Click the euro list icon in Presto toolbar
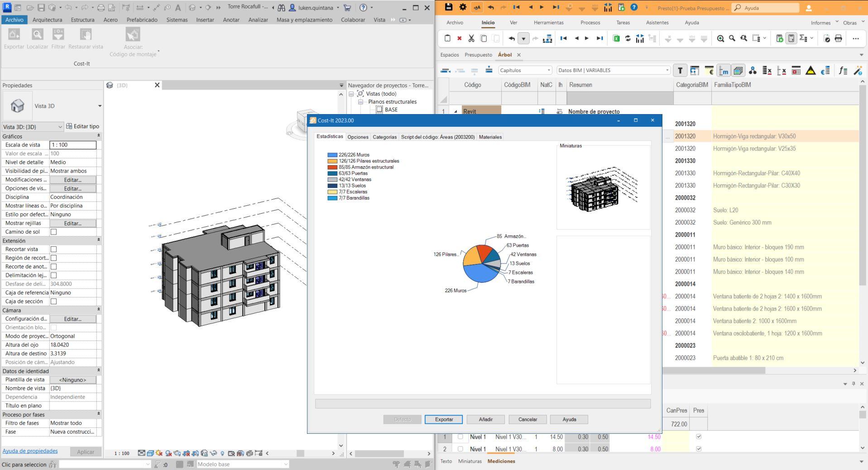 click(x=825, y=70)
